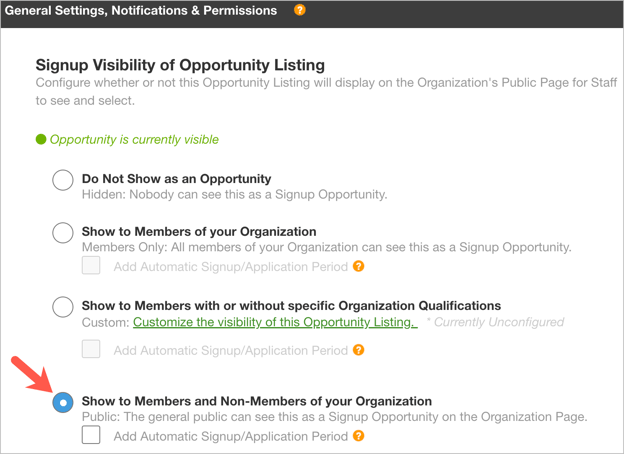Click Signup Visibility of Opportunity Listing heading

(180, 65)
